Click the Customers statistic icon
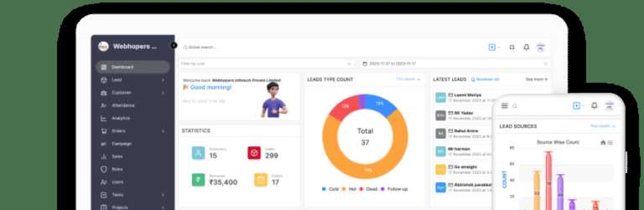This screenshot has height=210, width=644. click(198, 153)
